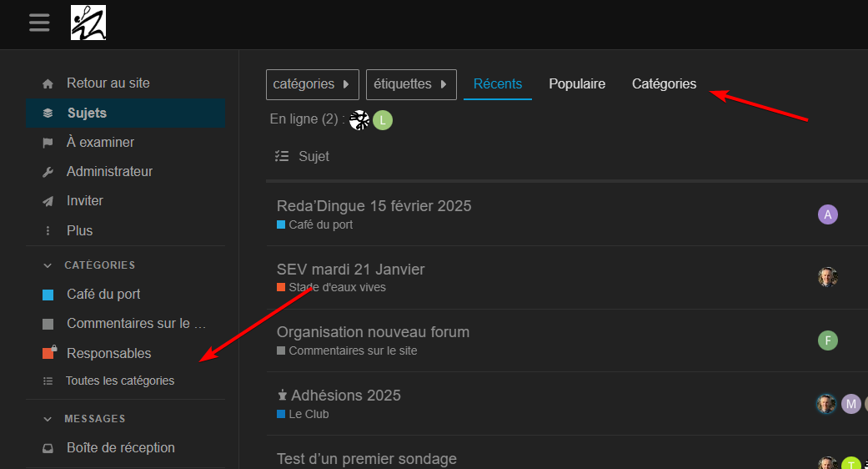Viewport: 868px width, 469px height.
Task: Click Commentaires sur le site category tag
Action: (x=347, y=350)
